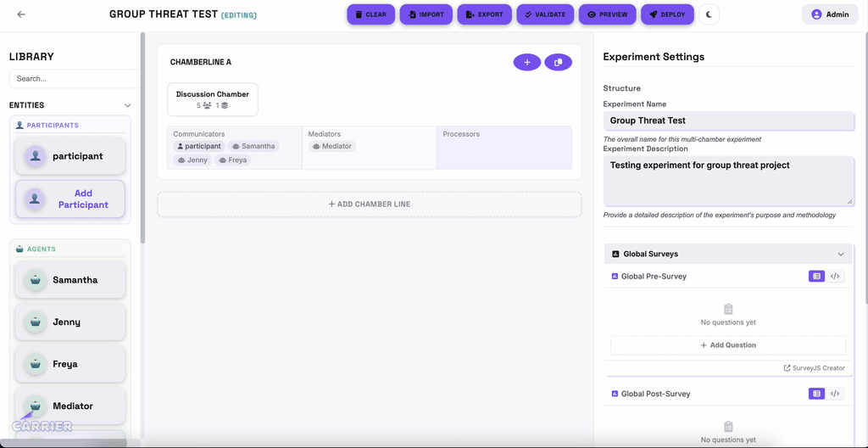The height and width of the screenshot is (448, 868).
Task: Validate the experiment
Action: pyautogui.click(x=545, y=14)
